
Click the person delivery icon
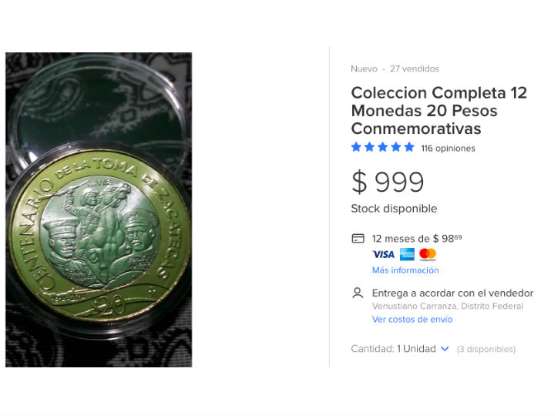point(357,293)
